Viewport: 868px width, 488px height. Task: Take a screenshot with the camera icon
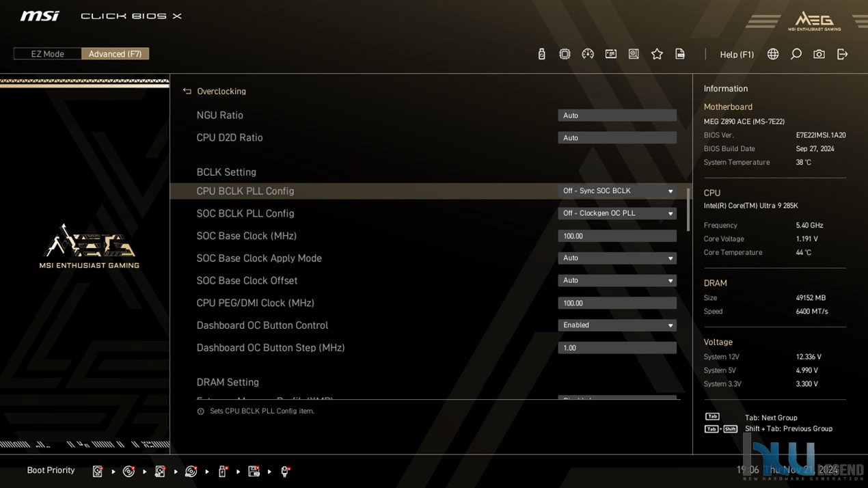819,54
